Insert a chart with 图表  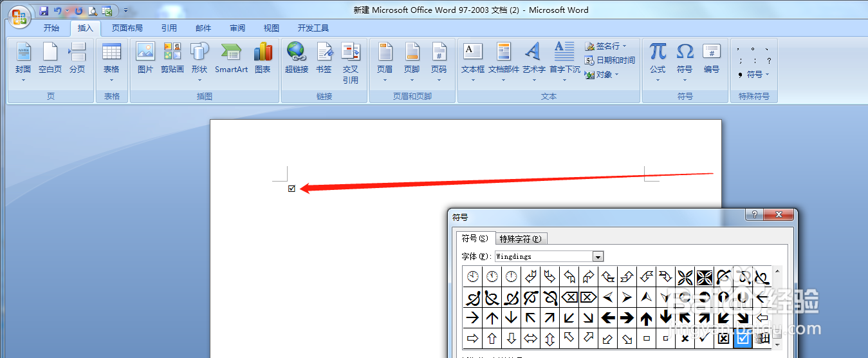[263, 58]
